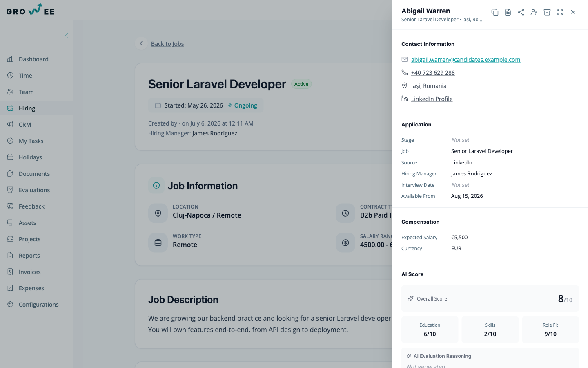The image size is (588, 368).
Task: Click the Ongoing status label
Action: [x=243, y=105]
